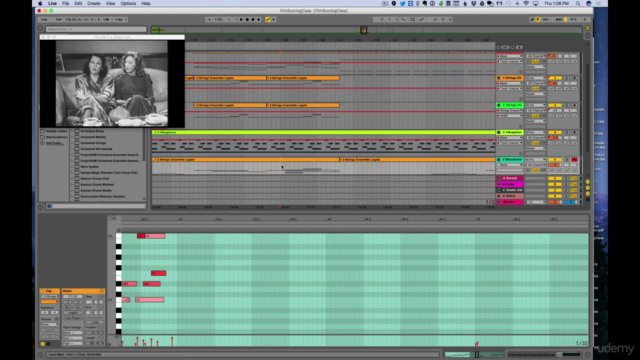Viewport: 640px width, 360px height.
Task: Open the Strings En input type dropdown
Action: click(536, 78)
